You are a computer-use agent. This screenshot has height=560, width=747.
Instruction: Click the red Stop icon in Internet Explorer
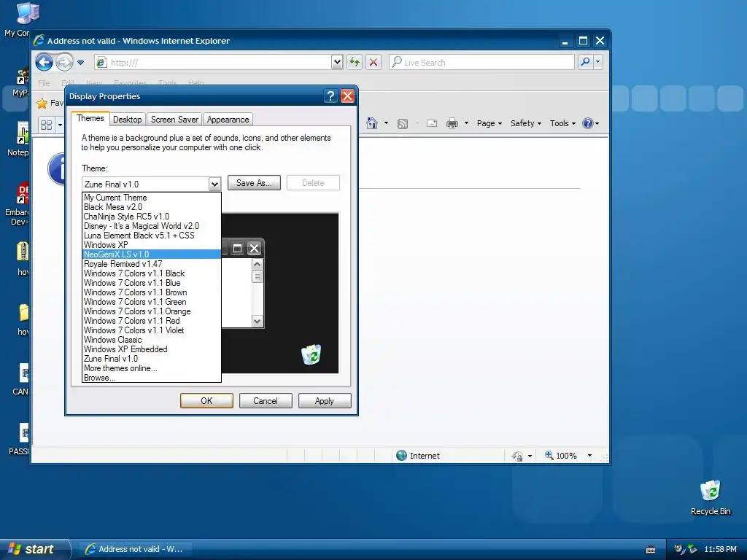373,62
